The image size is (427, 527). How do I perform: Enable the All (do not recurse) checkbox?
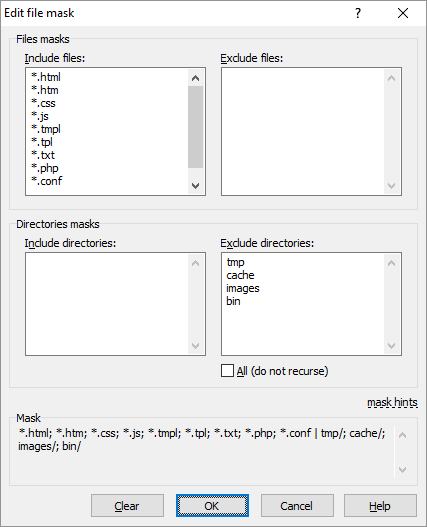point(227,371)
